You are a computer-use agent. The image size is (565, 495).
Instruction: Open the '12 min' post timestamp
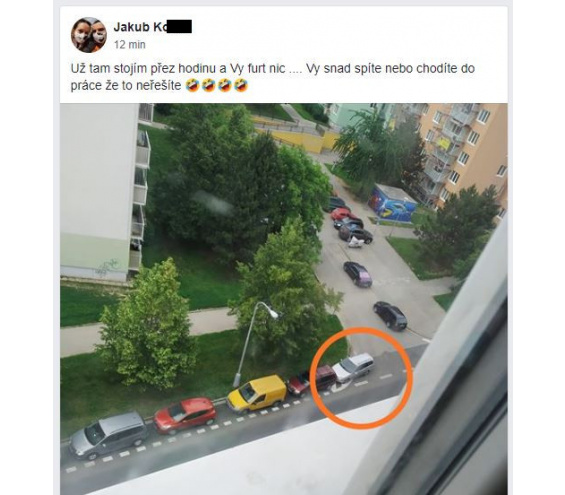(x=130, y=45)
